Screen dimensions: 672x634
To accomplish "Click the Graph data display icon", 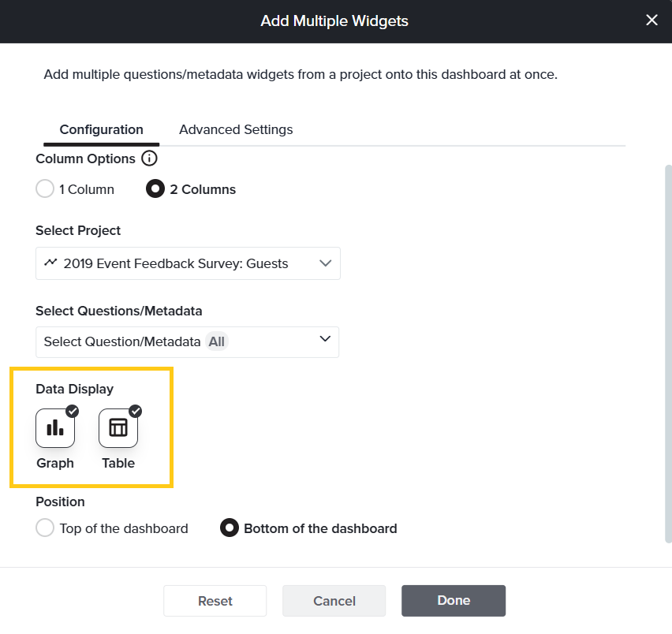I will 55,428.
